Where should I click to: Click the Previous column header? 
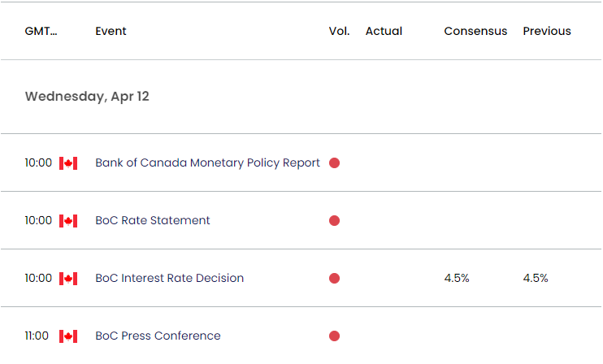coord(547,32)
